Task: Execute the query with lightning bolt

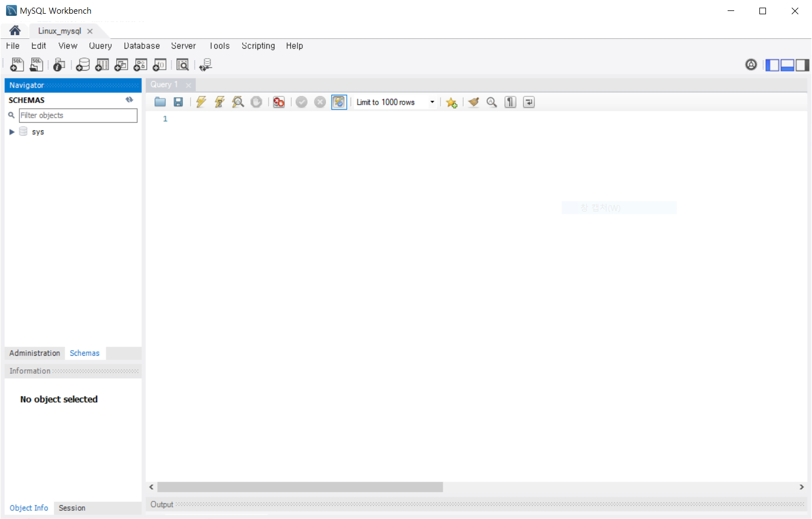Action: click(201, 102)
